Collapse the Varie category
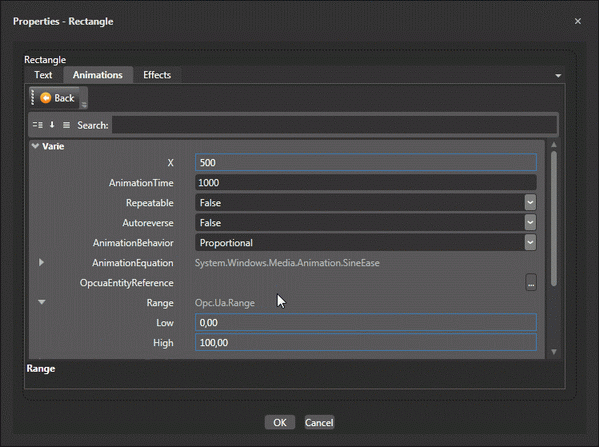Image resolution: width=599 pixels, height=447 pixels. pyautogui.click(x=36, y=146)
